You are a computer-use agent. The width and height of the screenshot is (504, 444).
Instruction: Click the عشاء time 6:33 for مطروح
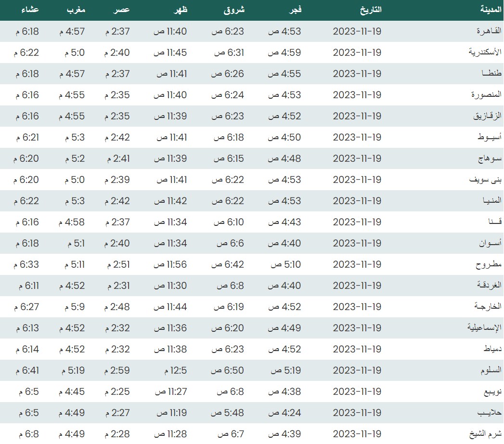click(x=26, y=264)
